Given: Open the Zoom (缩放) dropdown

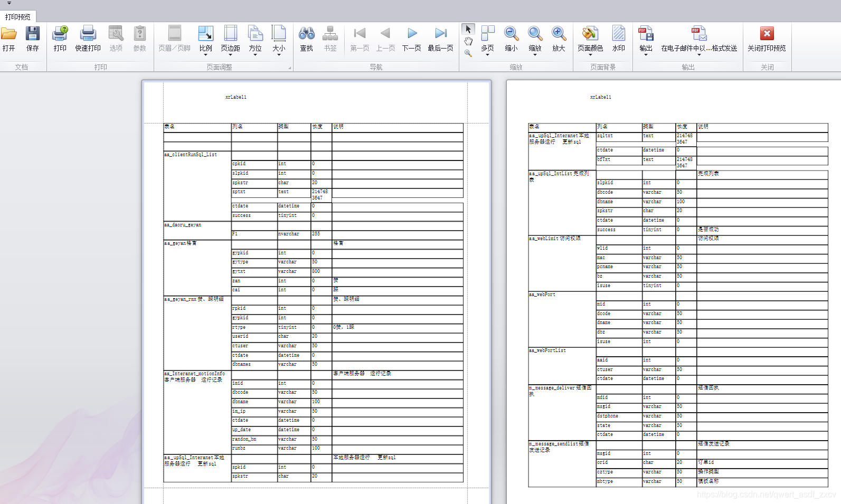Looking at the screenshot, I should [x=535, y=40].
